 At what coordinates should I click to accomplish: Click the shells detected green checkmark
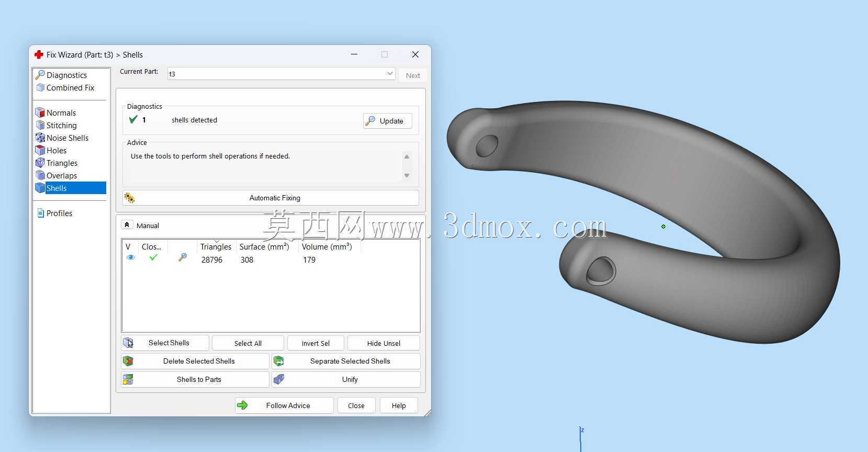(x=133, y=119)
